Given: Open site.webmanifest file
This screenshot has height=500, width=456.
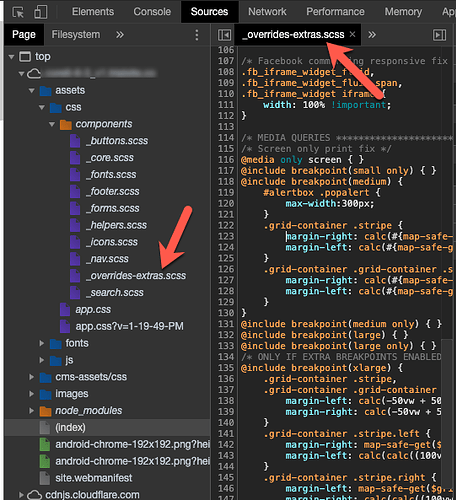Looking at the screenshot, I should point(94,478).
